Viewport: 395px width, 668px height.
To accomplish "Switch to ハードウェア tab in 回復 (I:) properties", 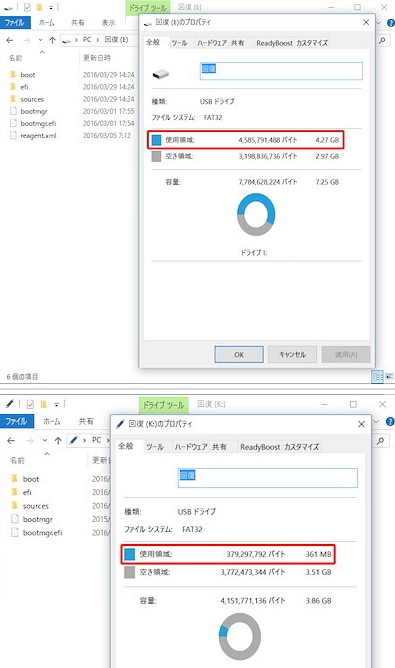I will pyautogui.click(x=212, y=43).
